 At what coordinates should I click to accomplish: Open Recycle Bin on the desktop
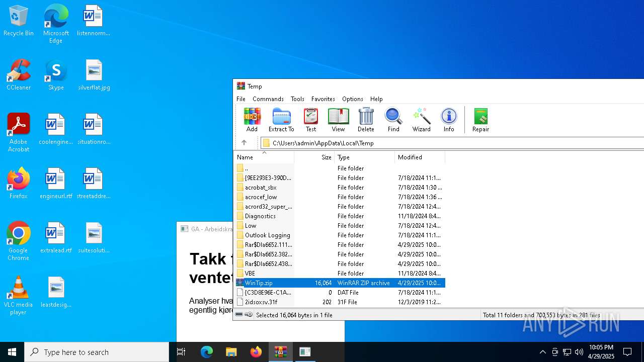[x=19, y=21]
